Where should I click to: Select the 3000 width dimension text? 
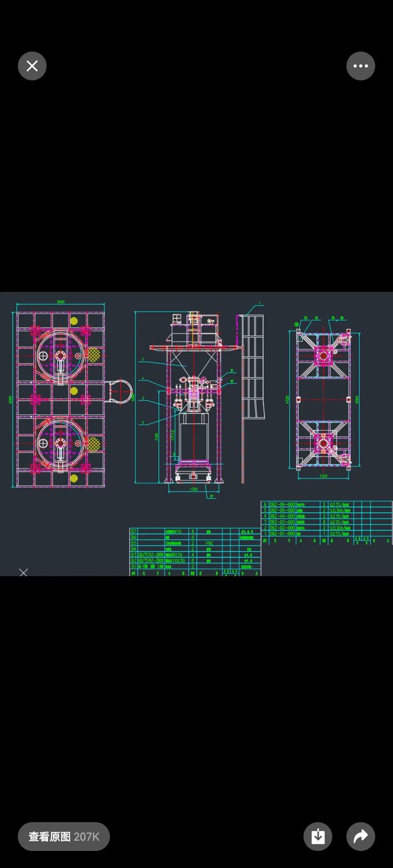[x=61, y=302]
